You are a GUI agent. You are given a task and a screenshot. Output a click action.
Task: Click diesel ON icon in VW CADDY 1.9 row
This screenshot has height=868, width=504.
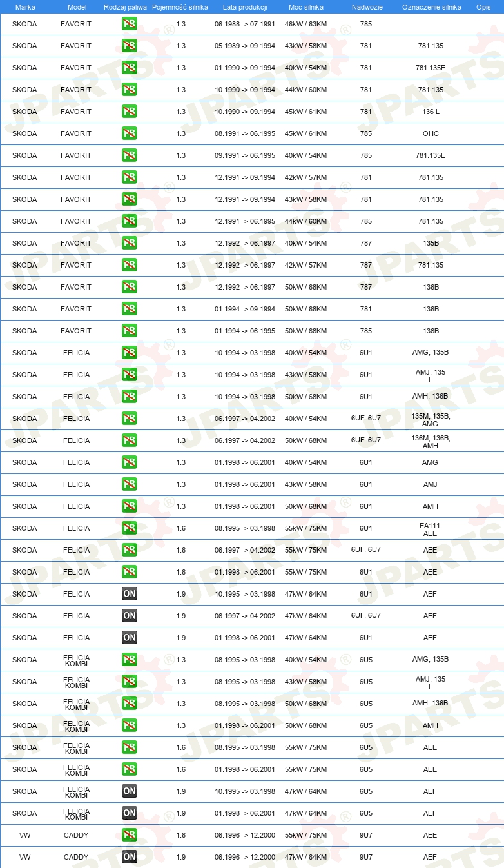coord(129,858)
